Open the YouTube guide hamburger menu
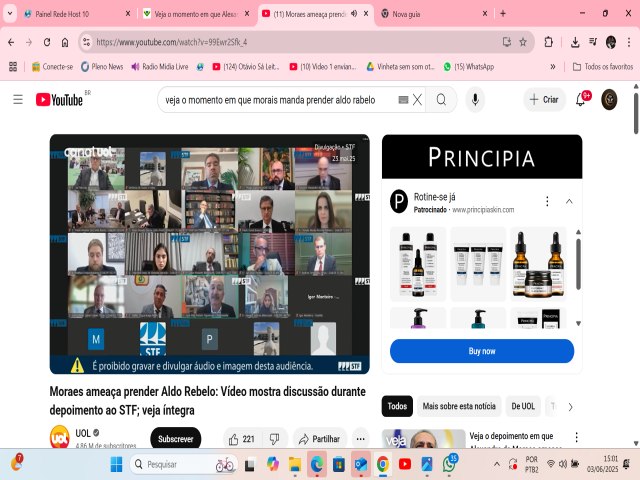 18,99
